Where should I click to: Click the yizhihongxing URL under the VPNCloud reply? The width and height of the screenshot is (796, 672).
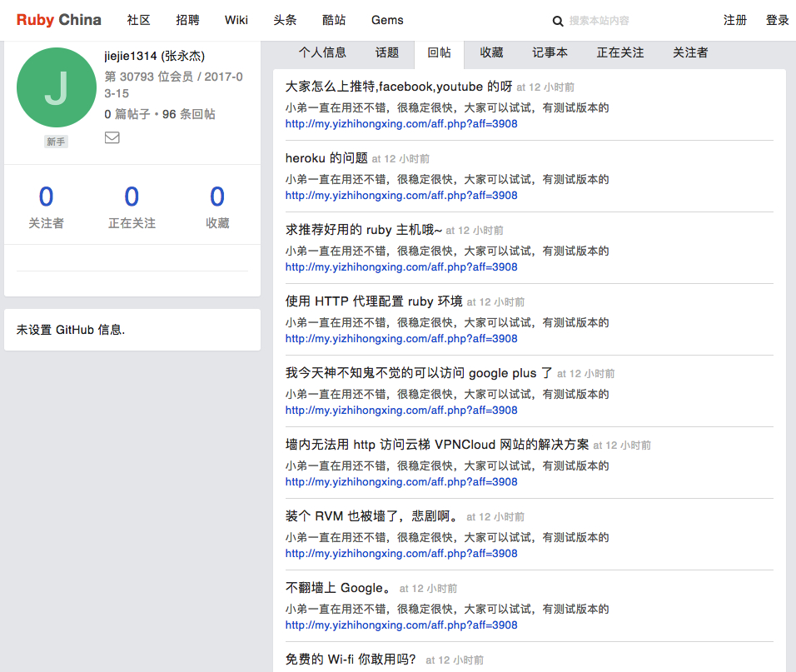(401, 481)
